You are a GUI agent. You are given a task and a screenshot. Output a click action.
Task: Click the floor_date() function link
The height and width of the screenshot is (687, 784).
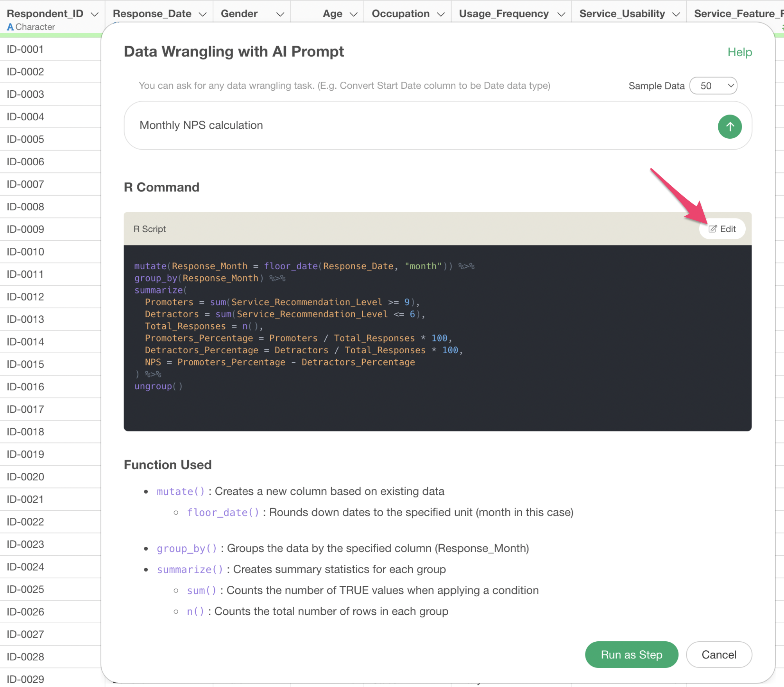223,512
